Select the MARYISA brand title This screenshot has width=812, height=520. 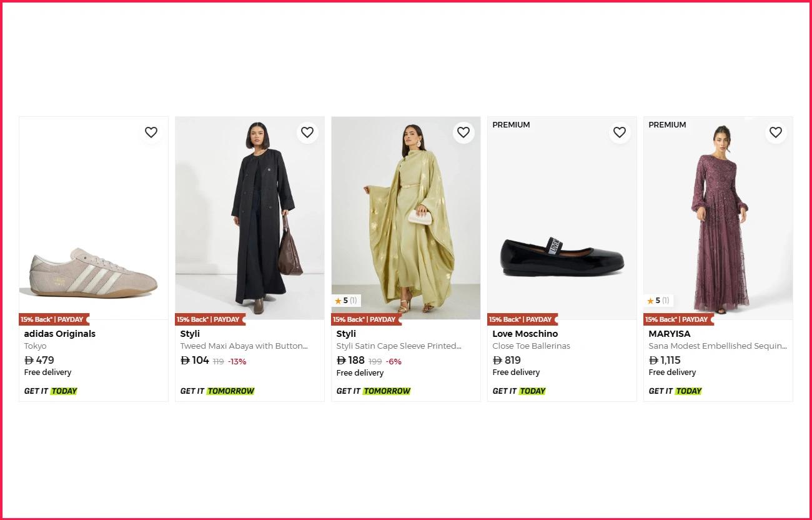(669, 334)
